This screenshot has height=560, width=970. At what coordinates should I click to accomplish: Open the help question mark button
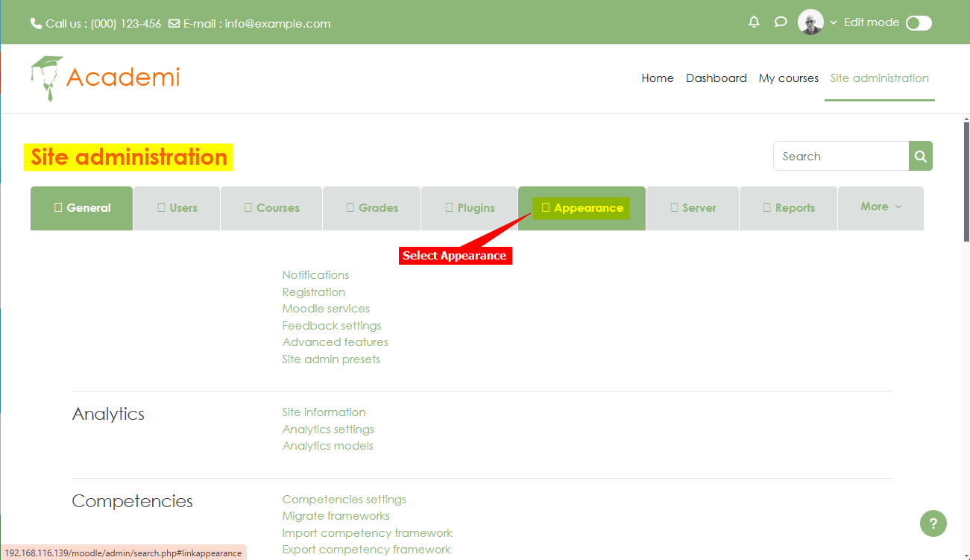(933, 523)
